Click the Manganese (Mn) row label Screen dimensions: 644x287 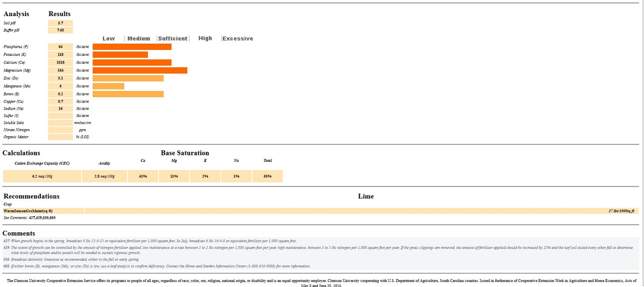click(17, 86)
